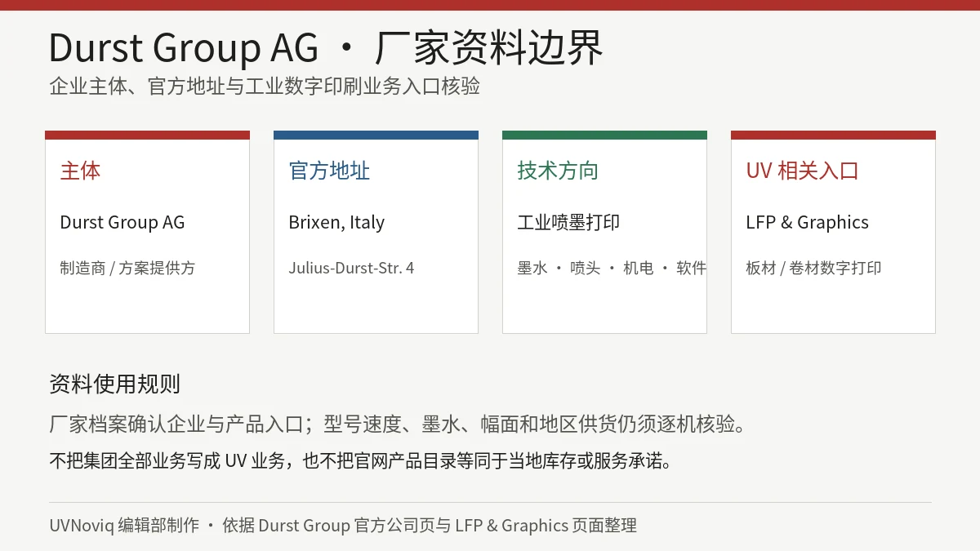
Task: Select the text 'Brixen, Italy'
Action: click(x=336, y=222)
